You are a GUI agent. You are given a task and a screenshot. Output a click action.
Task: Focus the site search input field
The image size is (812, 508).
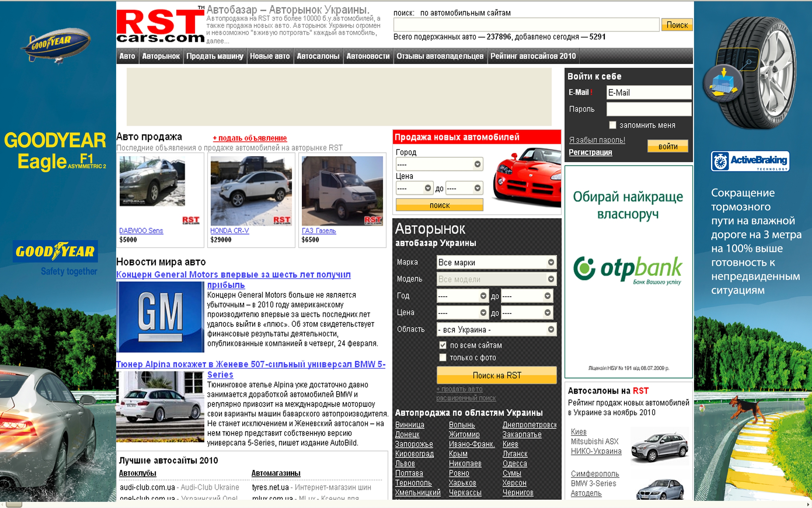pyautogui.click(x=526, y=25)
